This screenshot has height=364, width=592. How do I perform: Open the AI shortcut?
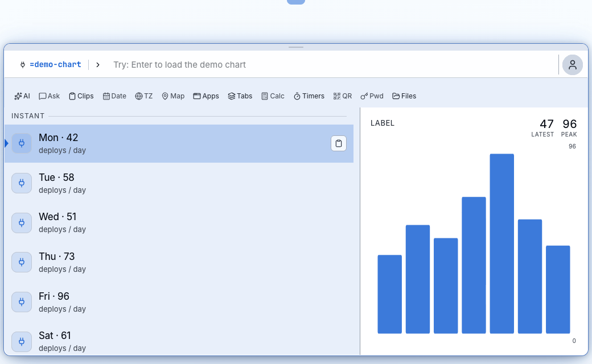tap(22, 96)
